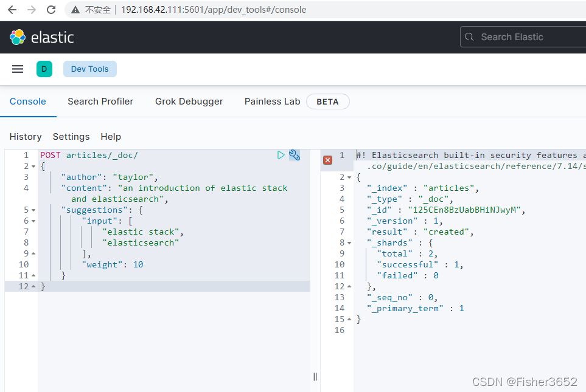586x392 pixels.
Task: Click the "failed" : 0 response line
Action: pos(408,275)
